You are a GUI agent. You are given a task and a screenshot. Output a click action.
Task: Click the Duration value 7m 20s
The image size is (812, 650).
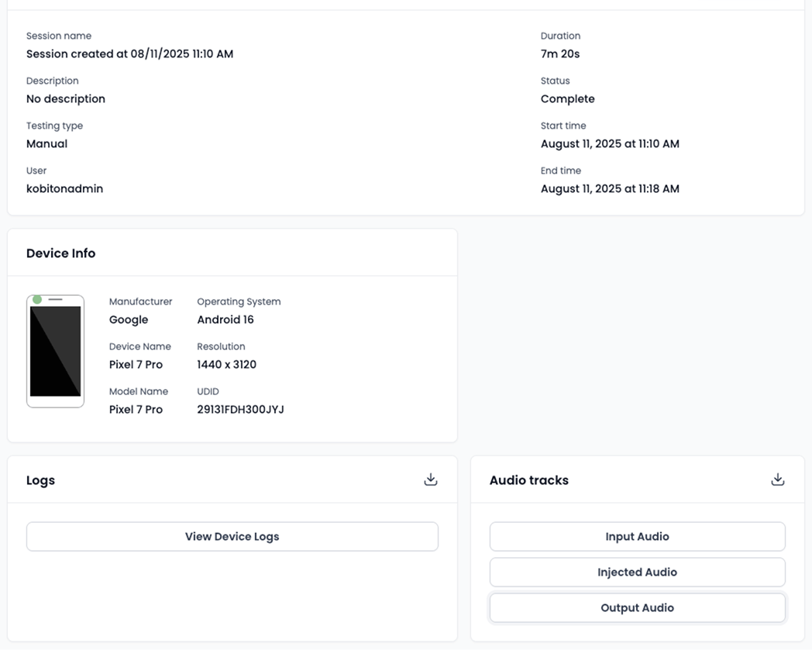tap(559, 53)
